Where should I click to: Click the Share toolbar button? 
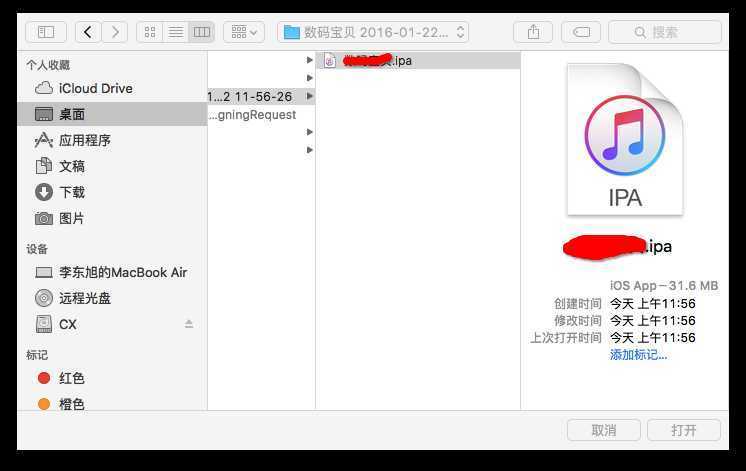click(x=533, y=32)
